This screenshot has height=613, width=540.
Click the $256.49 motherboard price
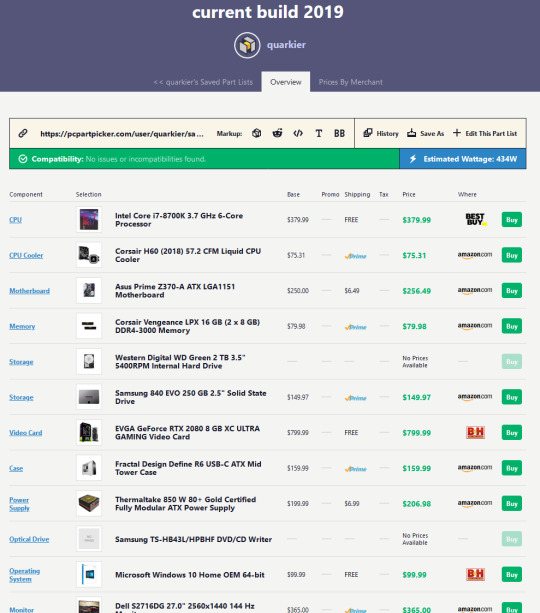(416, 291)
